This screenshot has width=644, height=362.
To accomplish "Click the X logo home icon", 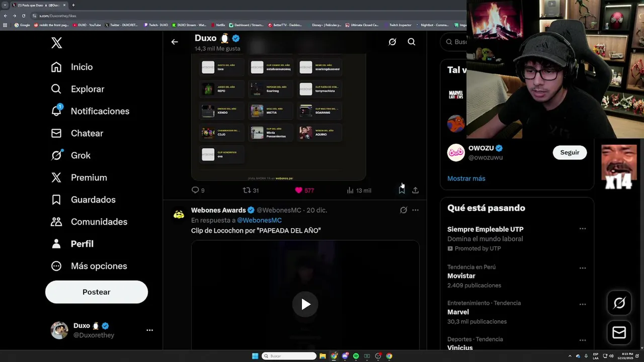I will click(56, 43).
